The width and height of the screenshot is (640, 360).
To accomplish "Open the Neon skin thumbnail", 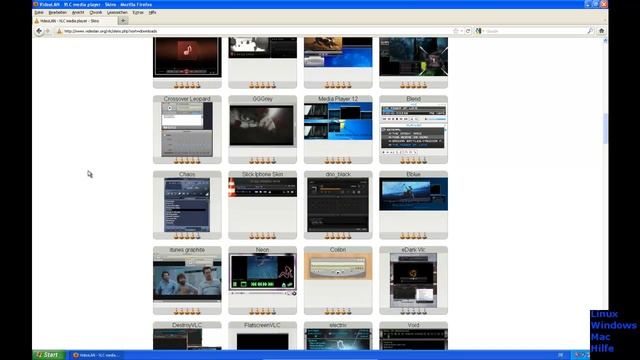I will click(262, 274).
